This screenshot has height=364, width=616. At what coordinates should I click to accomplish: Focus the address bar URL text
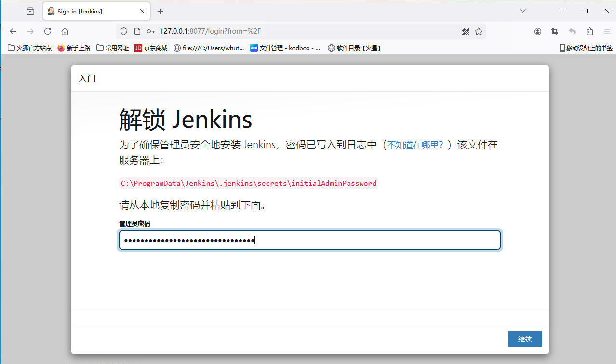(x=211, y=31)
